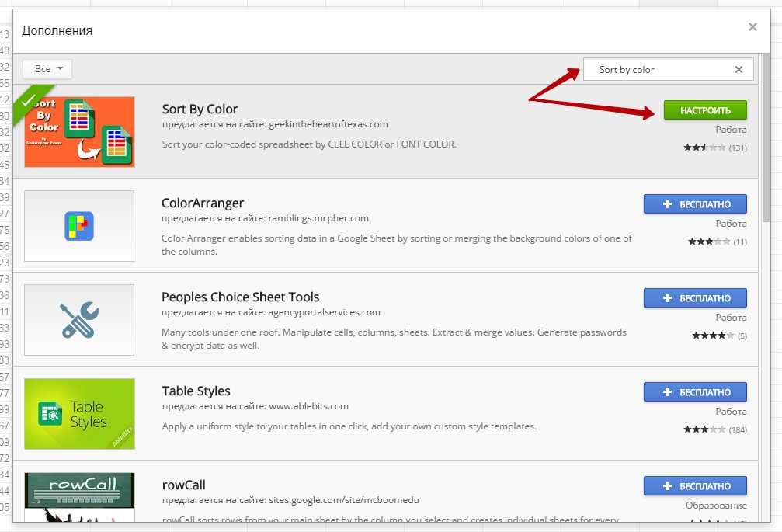Install ColorArranger via БЕСПЛАТНО button
Image resolution: width=782 pixels, height=532 pixels.
[x=695, y=204]
